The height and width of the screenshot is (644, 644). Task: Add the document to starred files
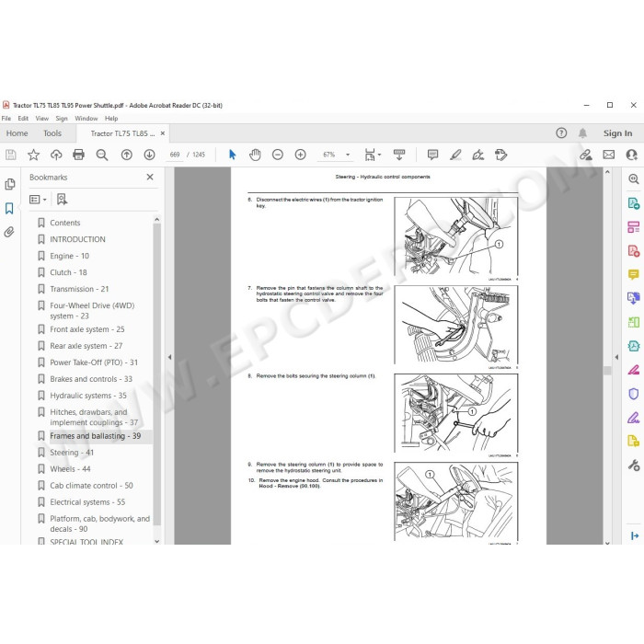click(33, 155)
